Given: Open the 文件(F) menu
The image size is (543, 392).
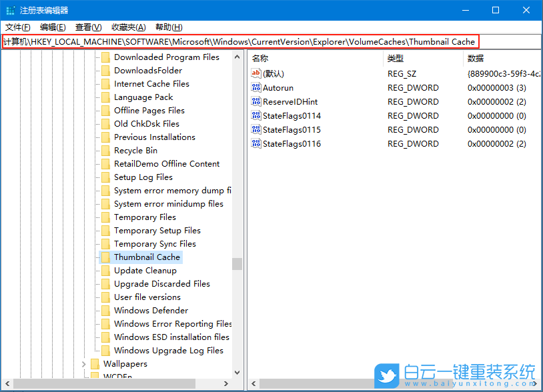Looking at the screenshot, I should tap(18, 27).
